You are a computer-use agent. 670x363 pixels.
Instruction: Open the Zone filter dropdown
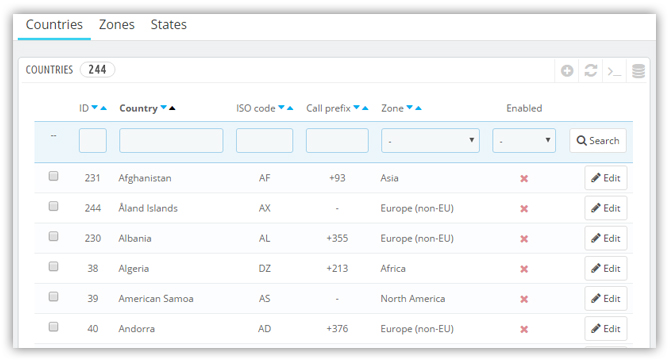tap(430, 141)
